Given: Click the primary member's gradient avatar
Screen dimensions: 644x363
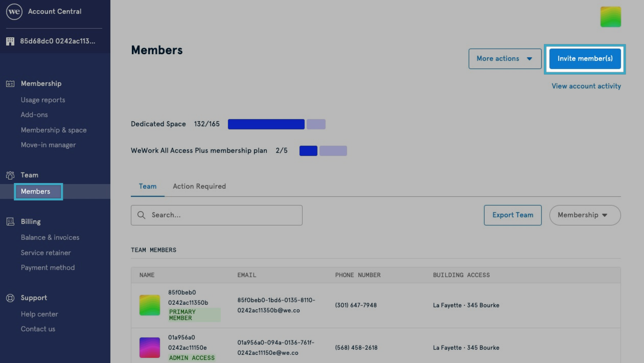Looking at the screenshot, I should point(149,305).
